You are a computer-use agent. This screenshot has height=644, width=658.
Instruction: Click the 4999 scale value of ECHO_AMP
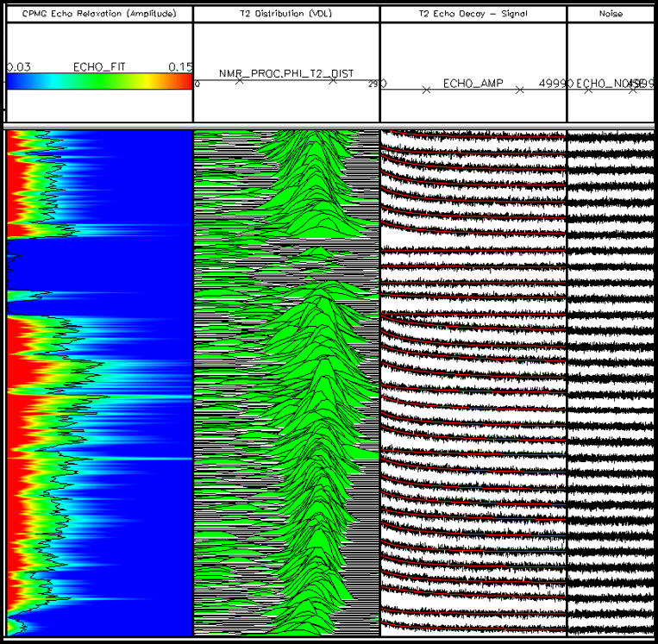[552, 84]
